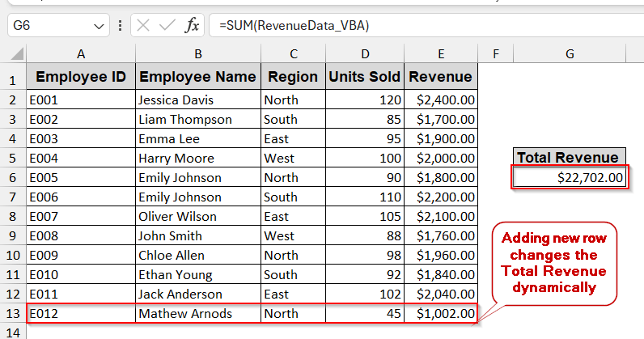Click the Enter checkmark in formula bar
The image size is (644, 339).
[167, 26]
